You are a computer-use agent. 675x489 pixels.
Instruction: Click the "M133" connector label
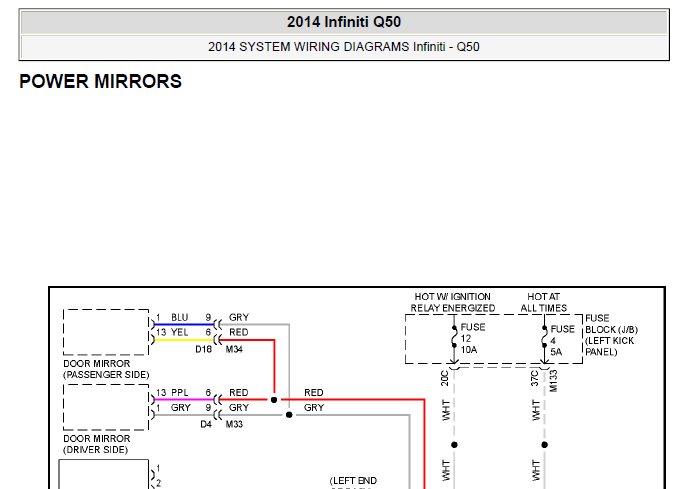tap(554, 381)
